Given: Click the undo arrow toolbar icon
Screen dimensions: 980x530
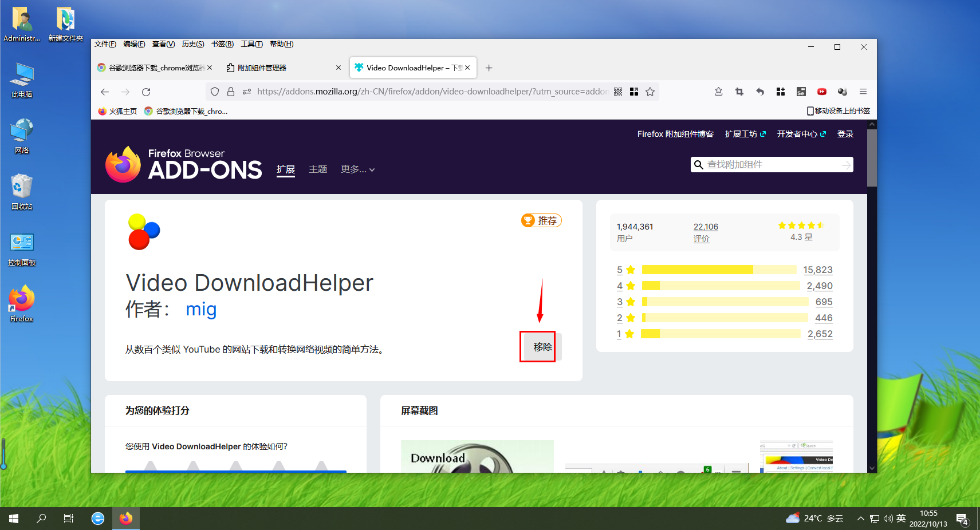Looking at the screenshot, I should 760,92.
